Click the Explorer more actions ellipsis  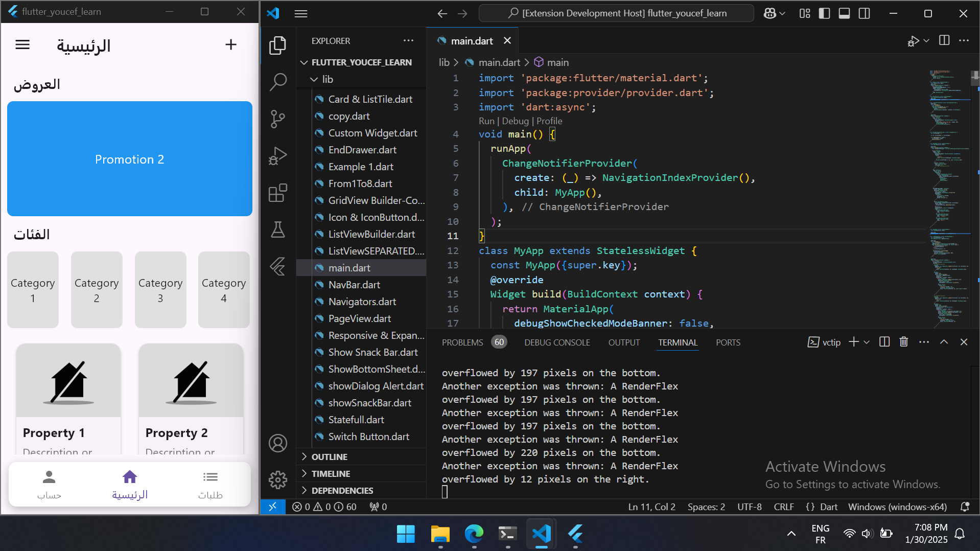(408, 40)
